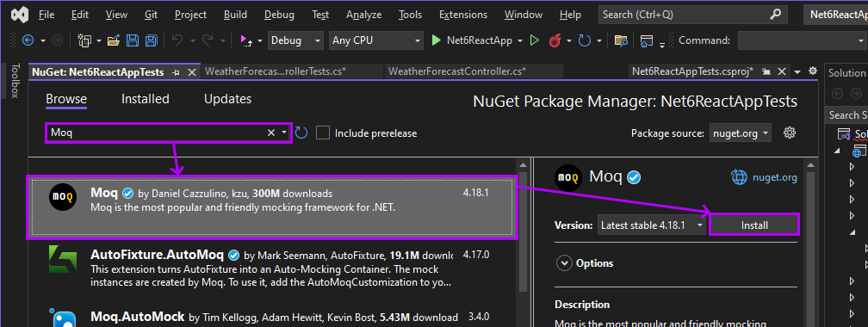Image resolution: width=868 pixels, height=327 pixels.
Task: Click the Moq logo in details pane
Action: (568, 177)
